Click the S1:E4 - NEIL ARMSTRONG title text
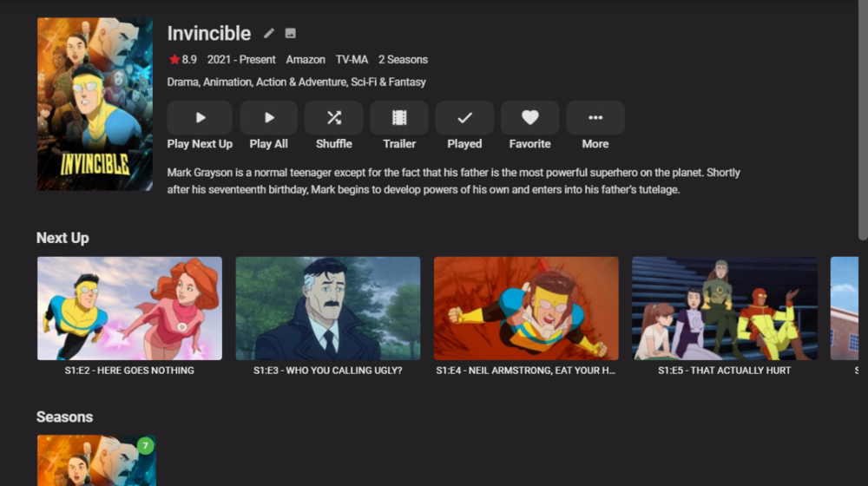Viewport: 868px width, 486px height. [526, 371]
